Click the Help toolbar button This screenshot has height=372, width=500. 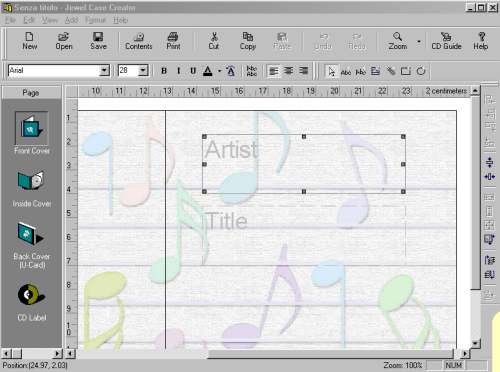(x=481, y=41)
